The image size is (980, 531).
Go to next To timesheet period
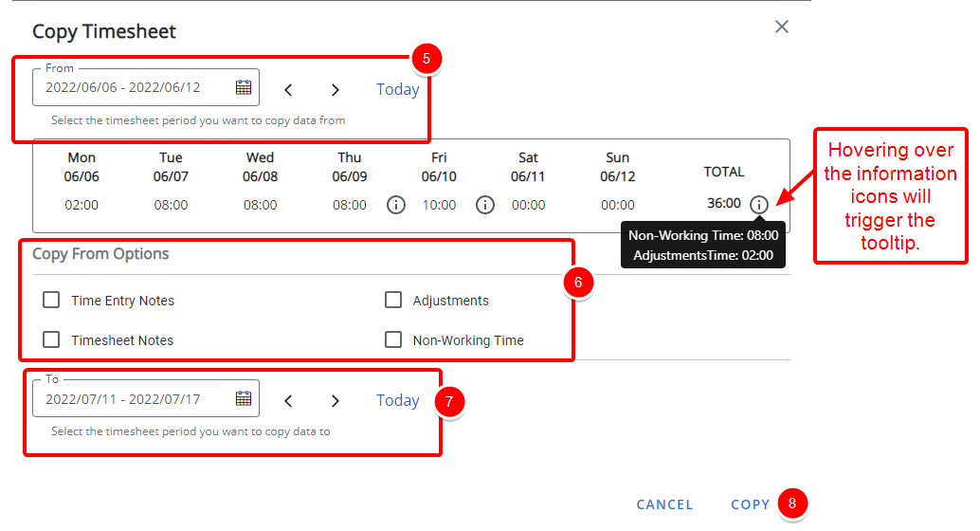pos(335,401)
